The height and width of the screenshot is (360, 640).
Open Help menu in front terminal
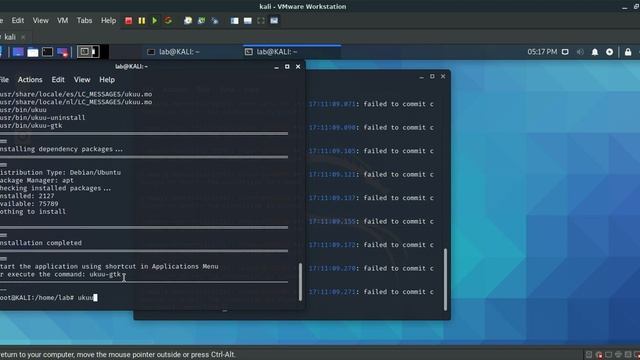107,80
